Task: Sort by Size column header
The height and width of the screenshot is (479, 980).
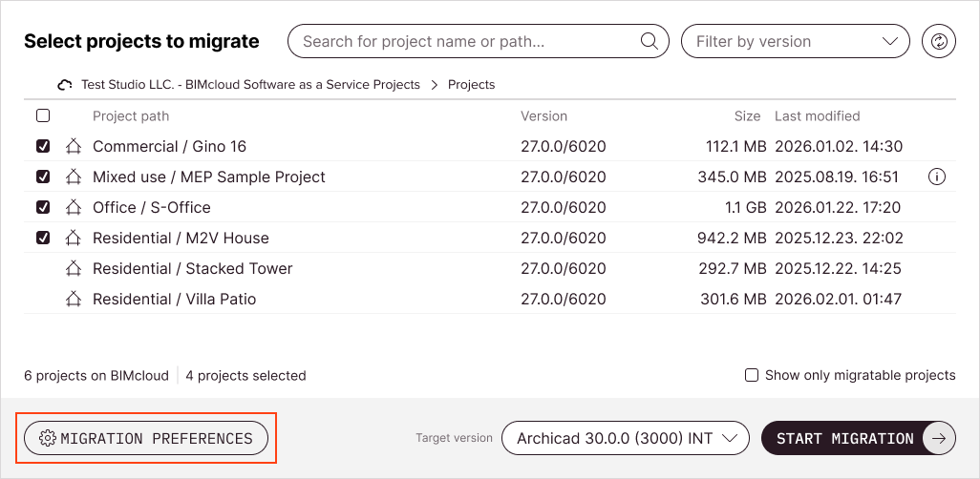Action: point(748,116)
